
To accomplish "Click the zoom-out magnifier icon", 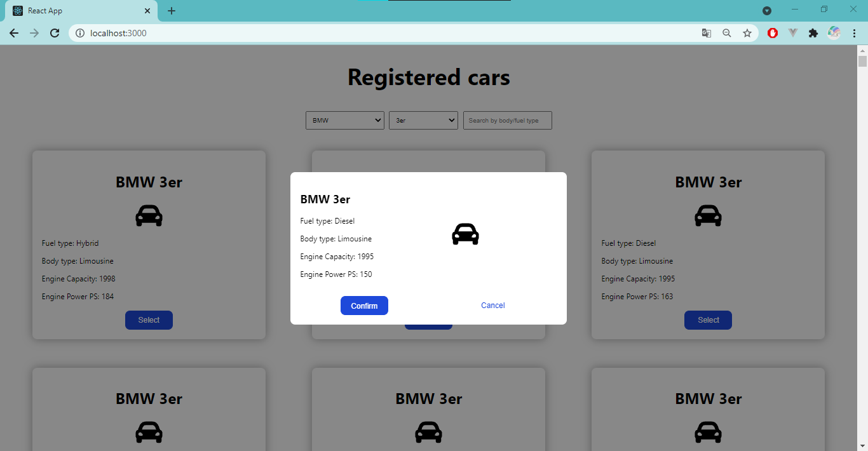I will point(726,32).
